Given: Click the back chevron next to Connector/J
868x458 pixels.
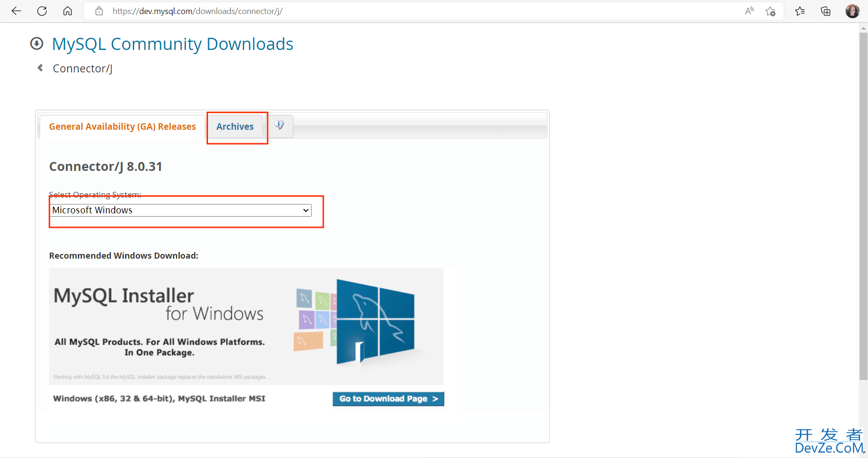Looking at the screenshot, I should (x=41, y=68).
